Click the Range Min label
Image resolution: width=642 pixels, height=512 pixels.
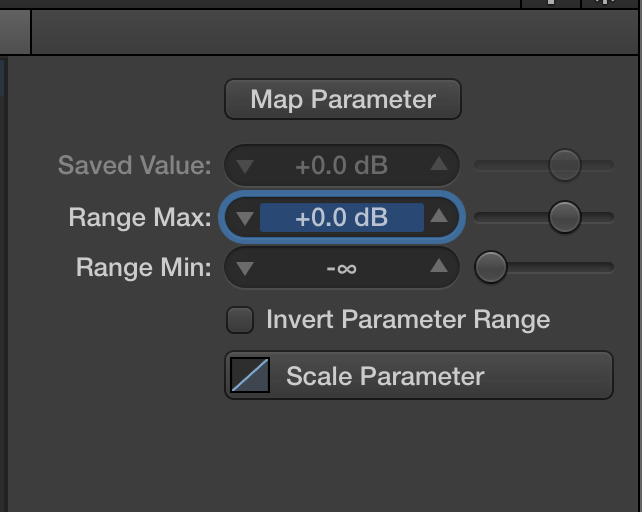click(x=144, y=267)
